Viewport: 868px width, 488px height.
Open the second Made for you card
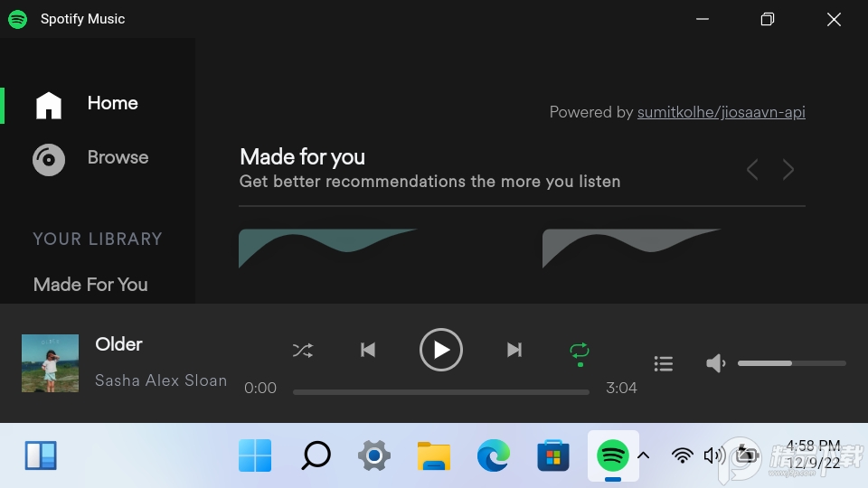[x=632, y=249]
